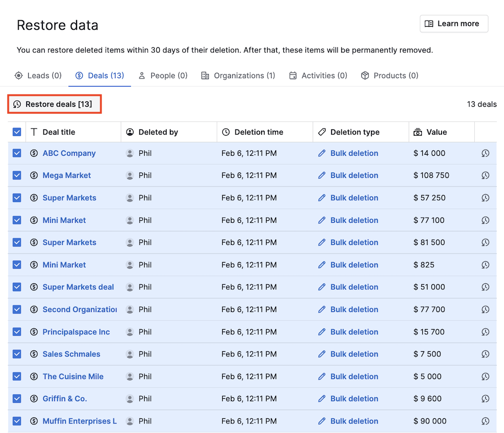
Task: Click pencil icon in The Cuisine Mile row
Action: tap(322, 377)
